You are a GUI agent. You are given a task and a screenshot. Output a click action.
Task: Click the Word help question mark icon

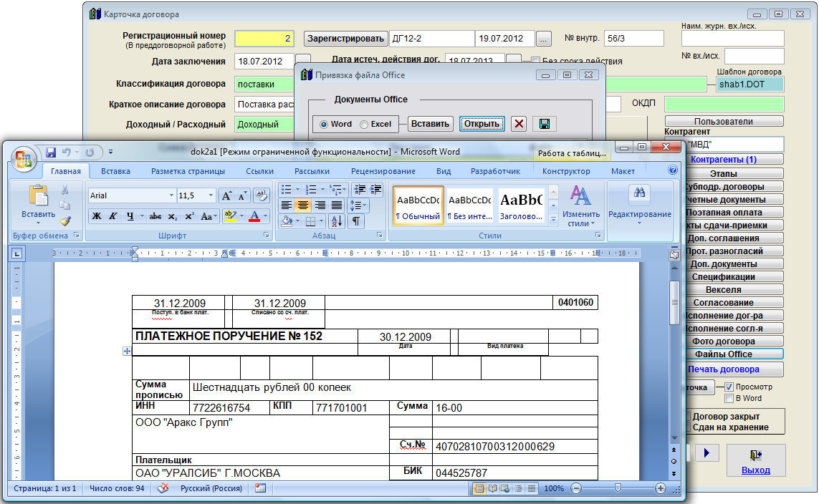[x=673, y=170]
